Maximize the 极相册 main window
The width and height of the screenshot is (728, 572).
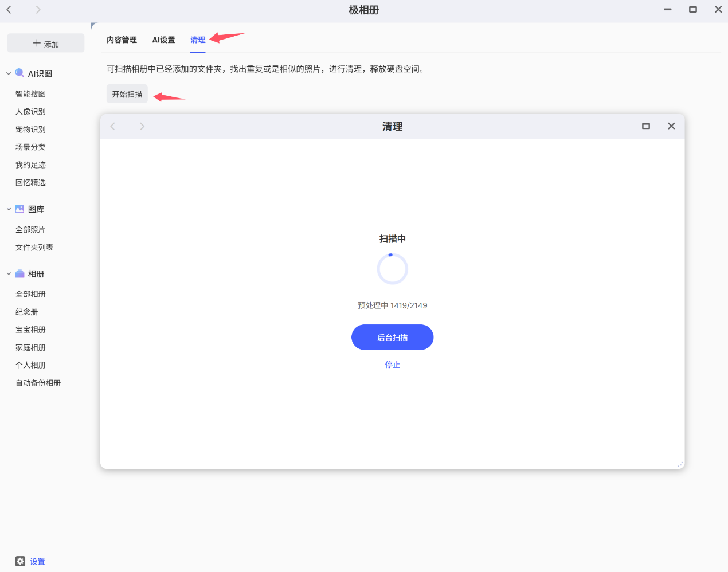coord(693,10)
